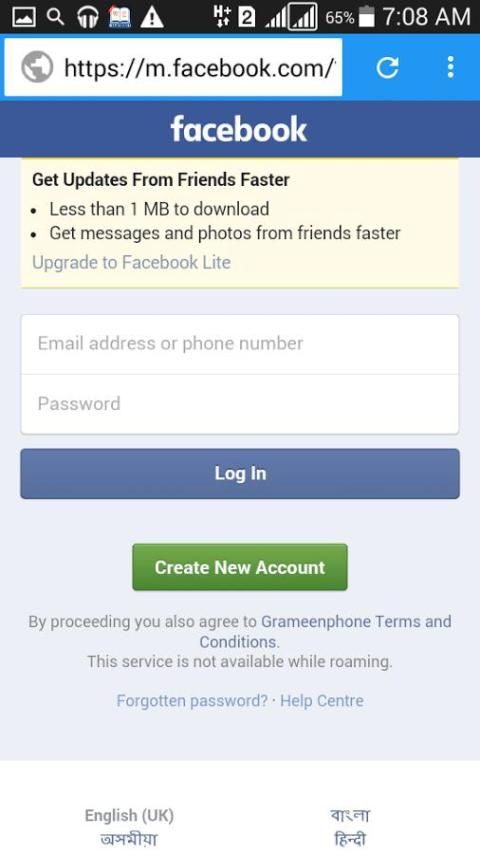Tap the battery indicator icon

[367, 17]
